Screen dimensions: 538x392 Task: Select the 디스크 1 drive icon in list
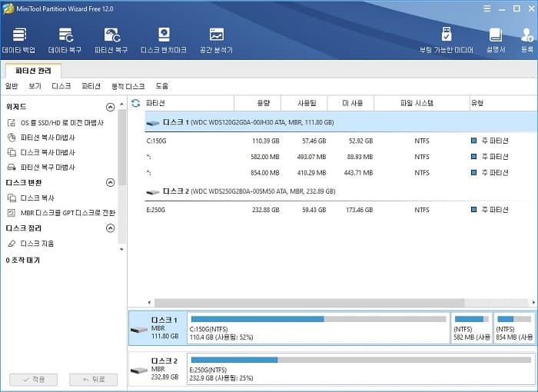pyautogui.click(x=153, y=122)
